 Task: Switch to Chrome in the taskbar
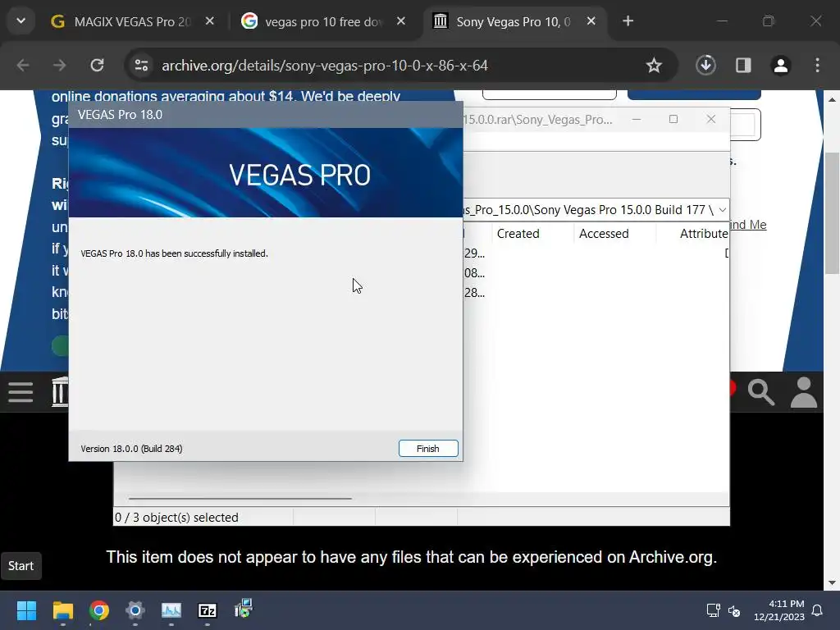[x=99, y=610]
